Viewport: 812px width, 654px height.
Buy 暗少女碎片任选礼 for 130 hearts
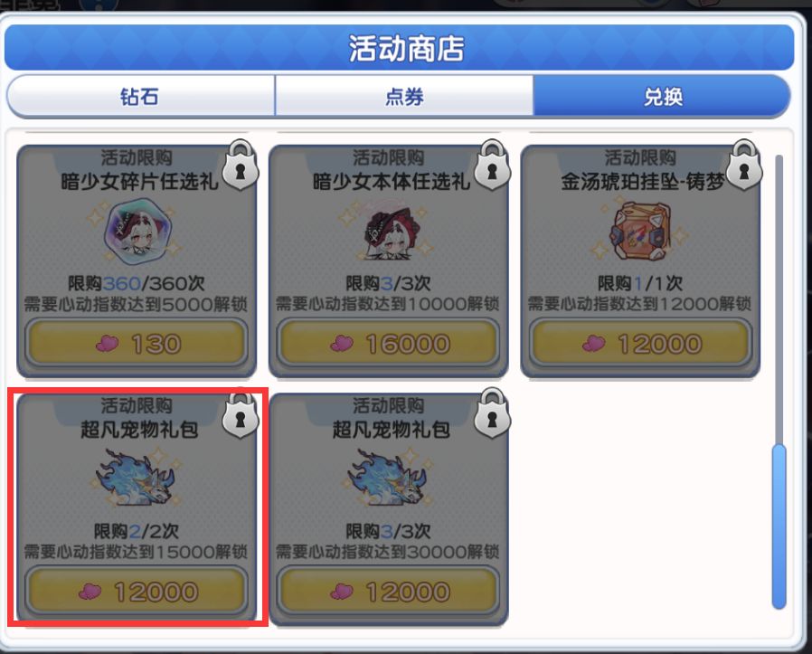(x=137, y=344)
